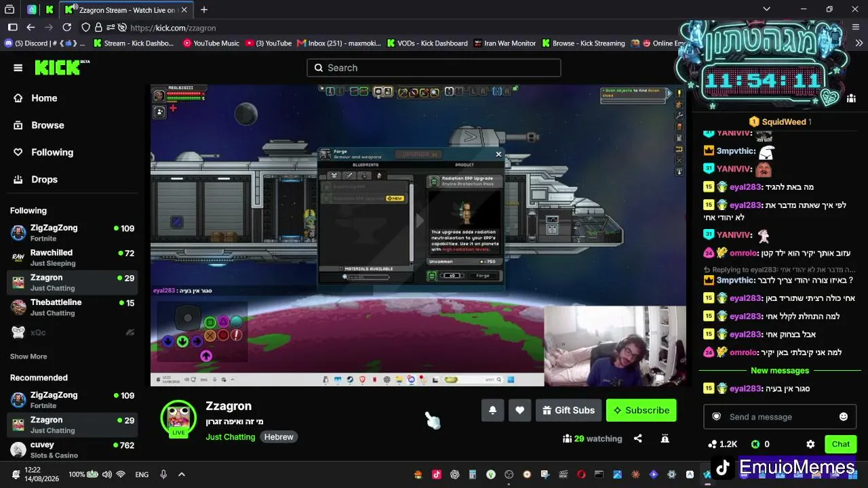Click the browser address bar URL
Viewport: 868px width, 488px height.
click(173, 28)
